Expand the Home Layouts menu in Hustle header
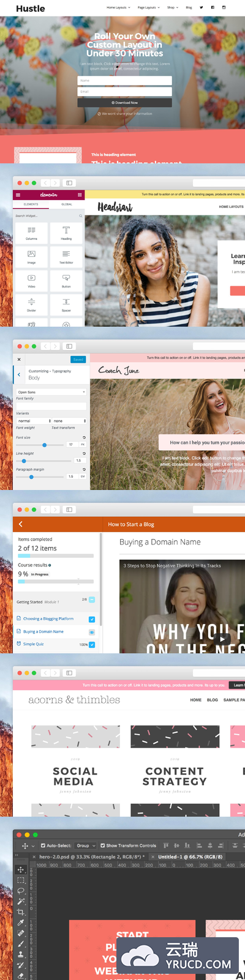 coord(118,8)
